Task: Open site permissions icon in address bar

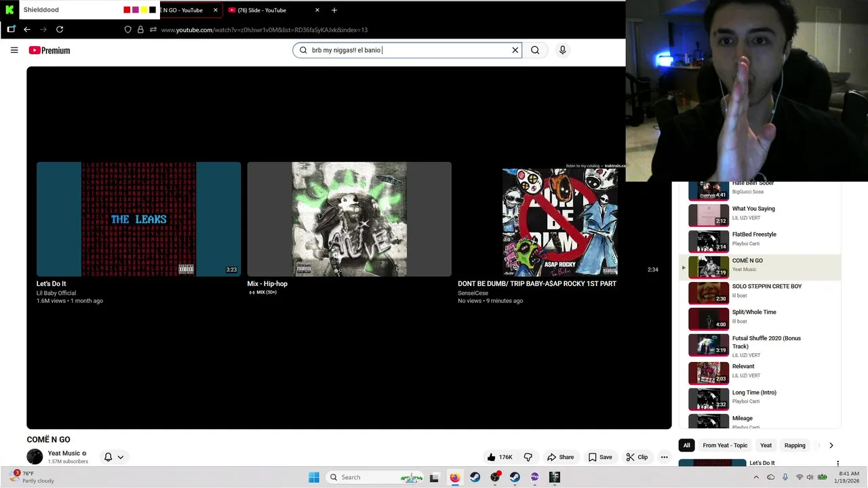Action: [153, 30]
